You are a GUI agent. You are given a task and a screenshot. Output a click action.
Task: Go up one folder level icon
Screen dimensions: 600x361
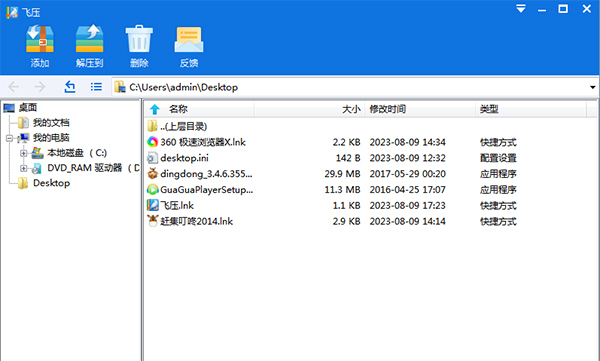pos(70,87)
